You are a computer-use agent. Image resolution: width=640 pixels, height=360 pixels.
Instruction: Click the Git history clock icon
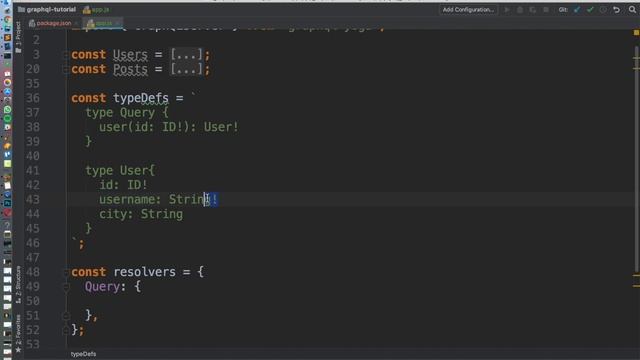603,9
